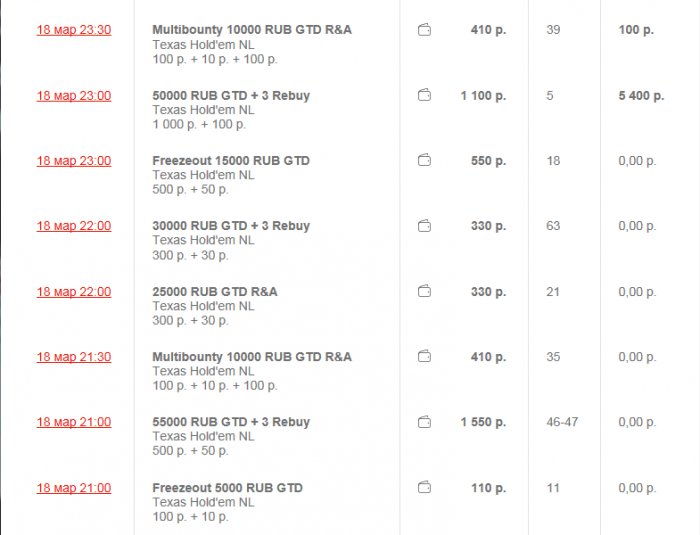Viewport: 700px width, 535px height.
Task: Click wallet icon for 25000 RUB GTD R&A
Action: (x=424, y=292)
